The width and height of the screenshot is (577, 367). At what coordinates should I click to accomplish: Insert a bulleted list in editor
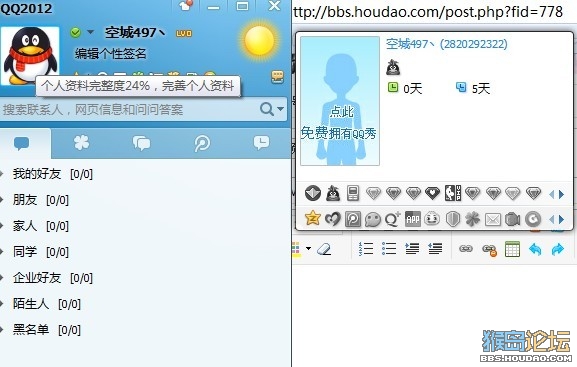click(x=389, y=249)
